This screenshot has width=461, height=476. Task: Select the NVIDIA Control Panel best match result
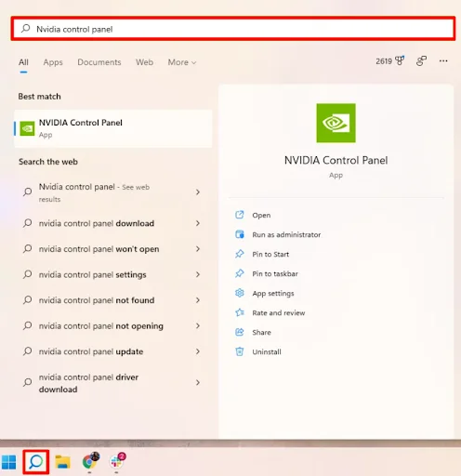pyautogui.click(x=113, y=128)
